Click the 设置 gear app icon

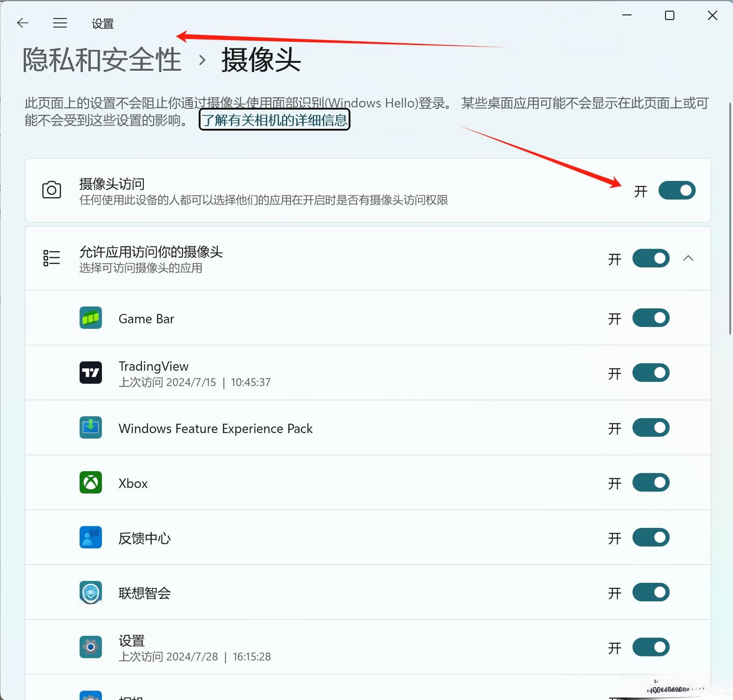pyautogui.click(x=91, y=647)
